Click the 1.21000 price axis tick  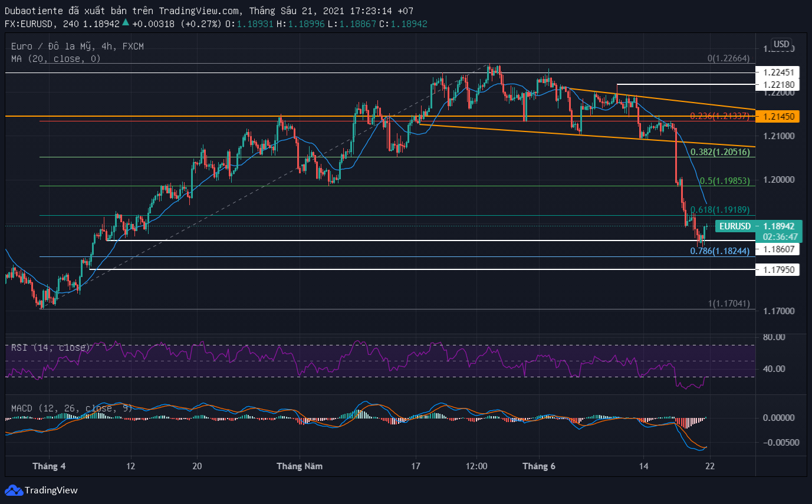pos(778,136)
